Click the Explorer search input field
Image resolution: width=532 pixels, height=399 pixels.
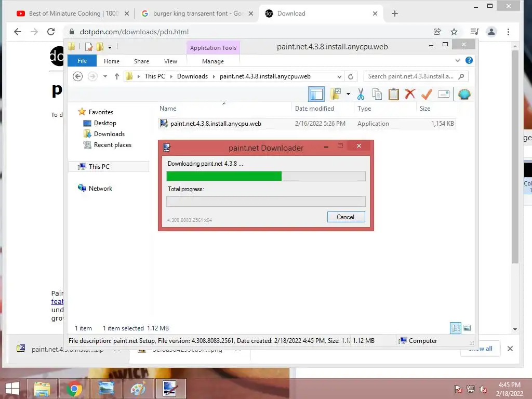[x=410, y=76]
